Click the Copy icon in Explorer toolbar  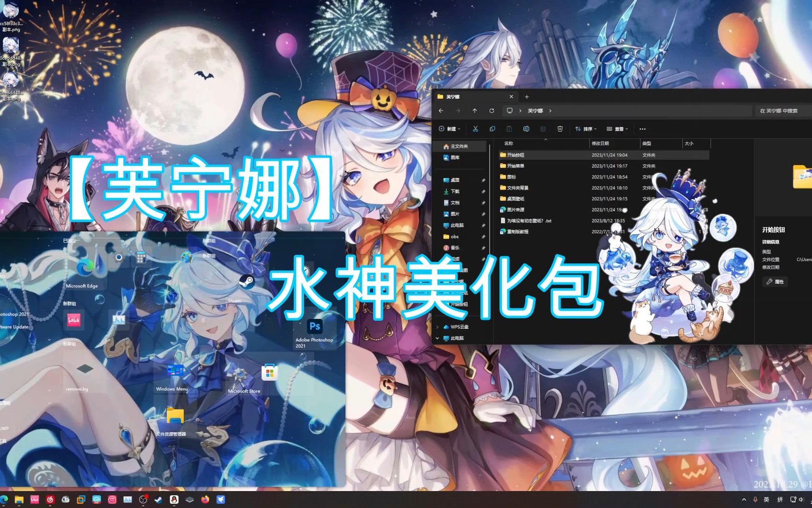[x=492, y=129]
